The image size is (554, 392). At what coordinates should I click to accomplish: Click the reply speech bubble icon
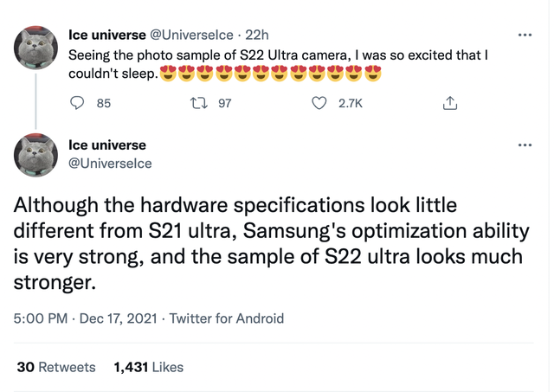point(77,104)
